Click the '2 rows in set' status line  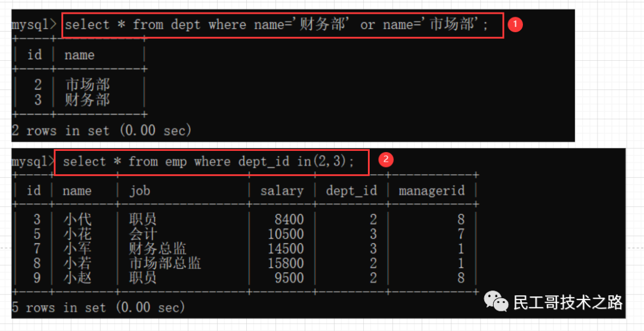[x=101, y=131]
